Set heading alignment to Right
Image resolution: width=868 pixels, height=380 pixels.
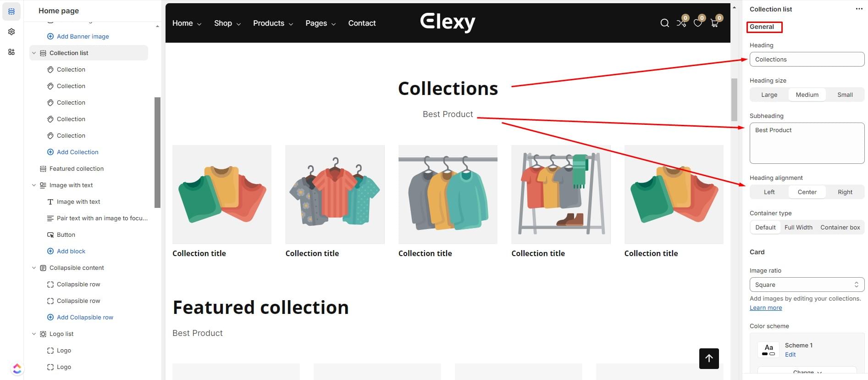tap(845, 192)
